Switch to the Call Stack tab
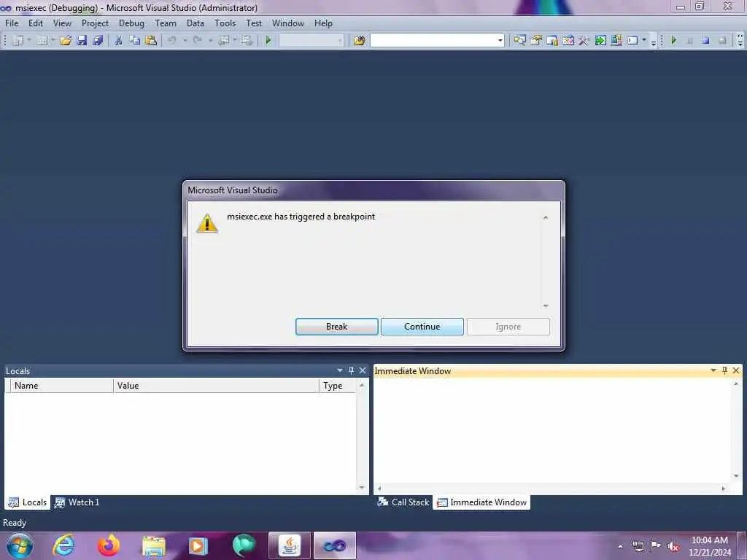747x560 pixels. (403, 502)
